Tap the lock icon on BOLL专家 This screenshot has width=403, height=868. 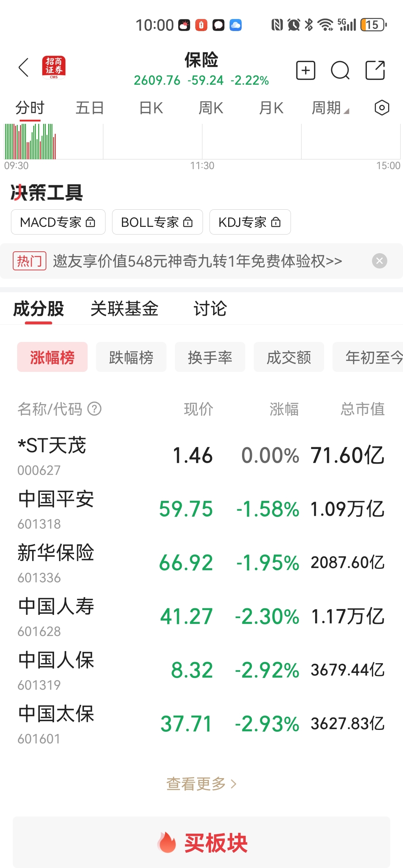point(188,222)
